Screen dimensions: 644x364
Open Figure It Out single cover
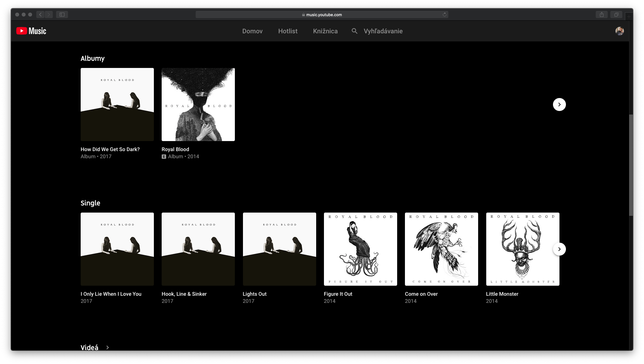point(360,249)
